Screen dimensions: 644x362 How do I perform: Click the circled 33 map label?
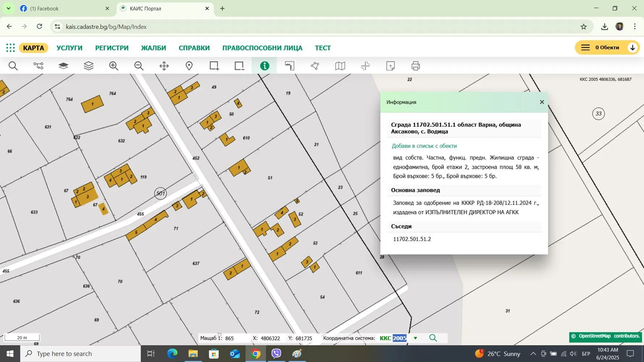pos(598,114)
